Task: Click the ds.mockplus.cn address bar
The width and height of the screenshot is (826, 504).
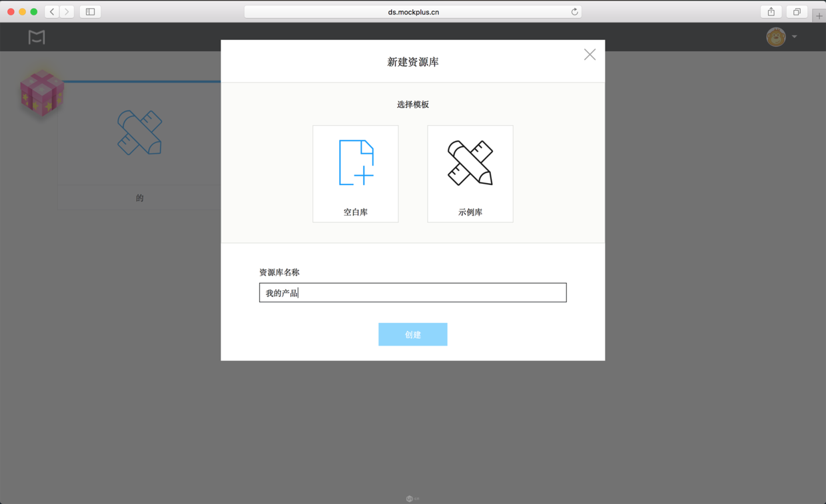Action: pos(413,12)
